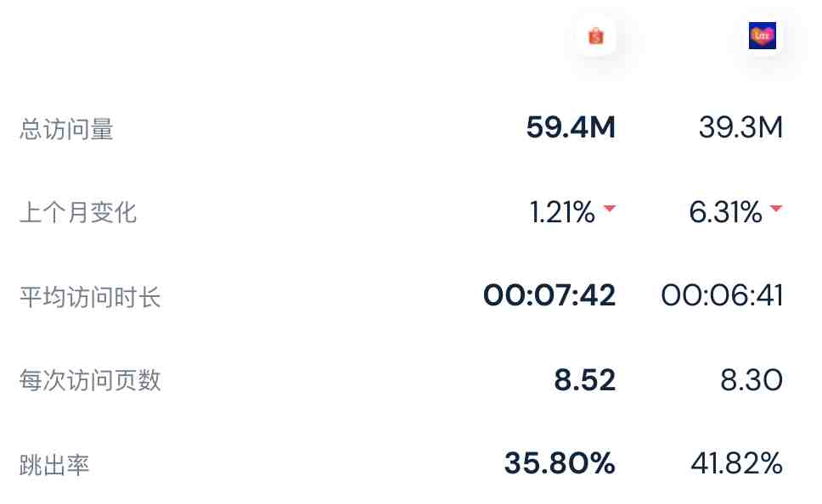
Task: Select the 跳出率 label
Action: point(54,465)
